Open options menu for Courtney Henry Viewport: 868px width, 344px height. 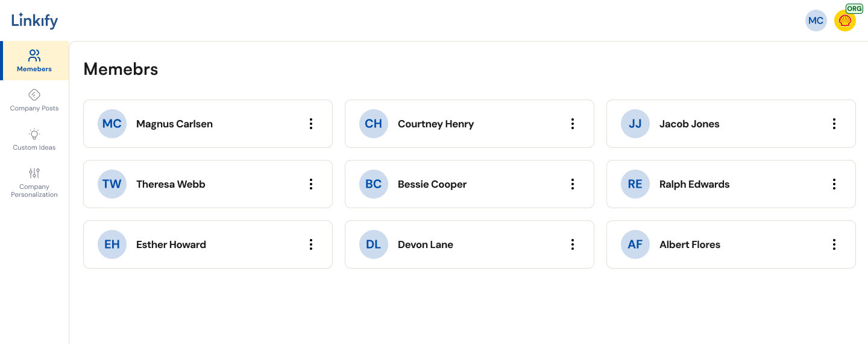point(573,124)
